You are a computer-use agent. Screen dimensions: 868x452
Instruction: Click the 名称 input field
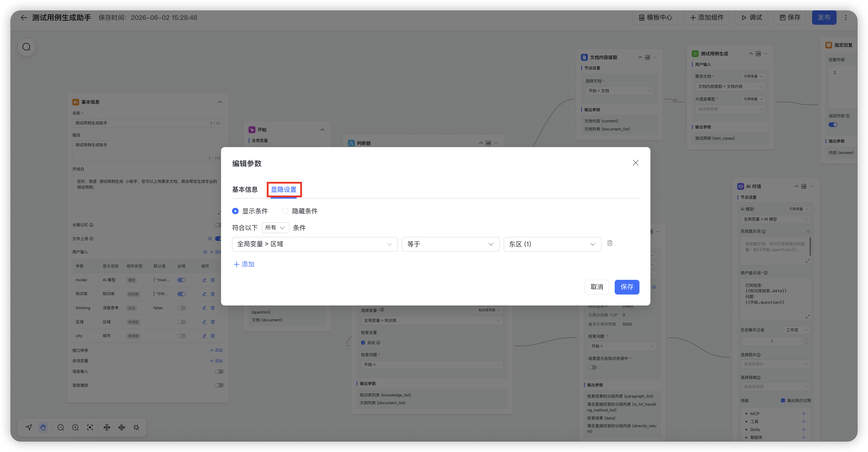148,123
